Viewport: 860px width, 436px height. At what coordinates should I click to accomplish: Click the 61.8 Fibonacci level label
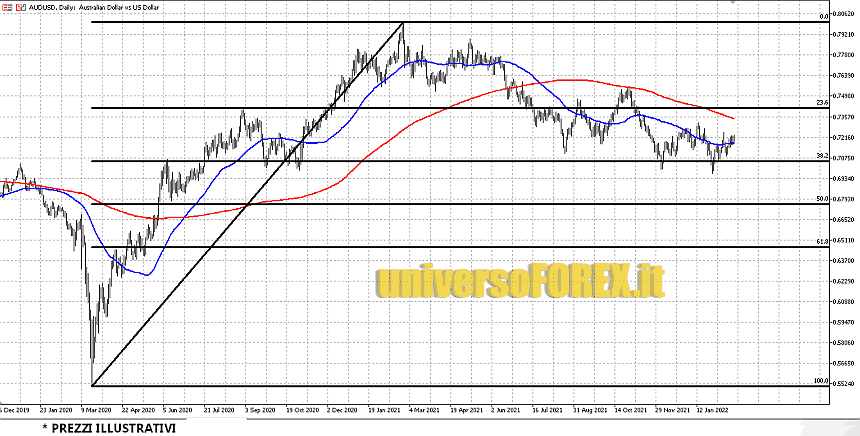tap(822, 242)
